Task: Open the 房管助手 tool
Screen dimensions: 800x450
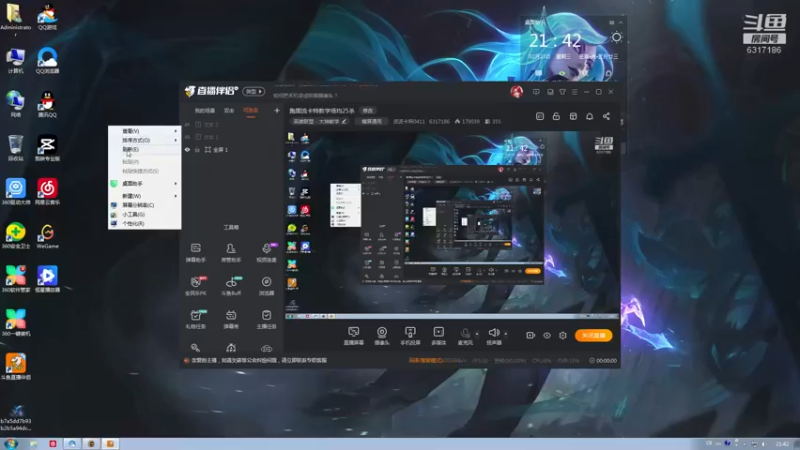Action: point(231,253)
